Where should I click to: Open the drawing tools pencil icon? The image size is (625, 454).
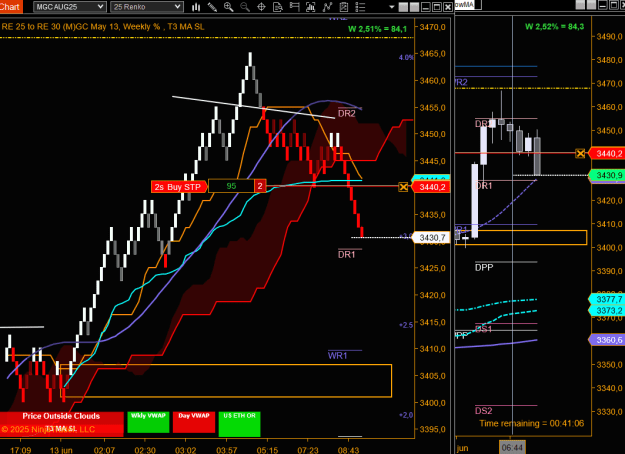click(212, 7)
